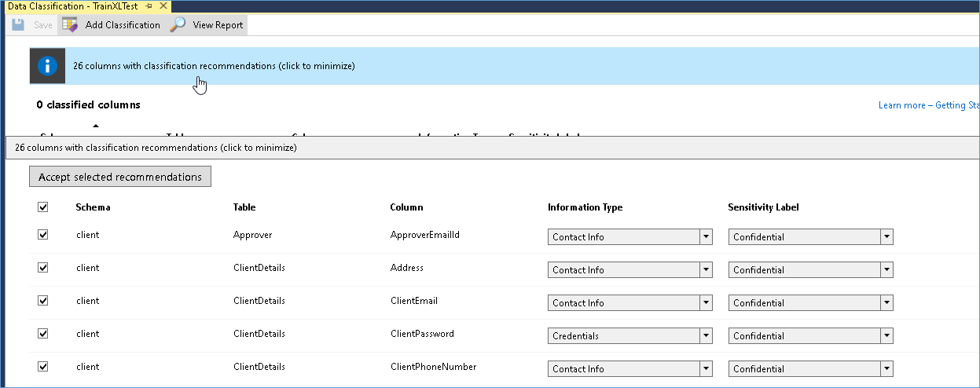Open Information Type dropdown for ApproverEmailId

[630, 237]
